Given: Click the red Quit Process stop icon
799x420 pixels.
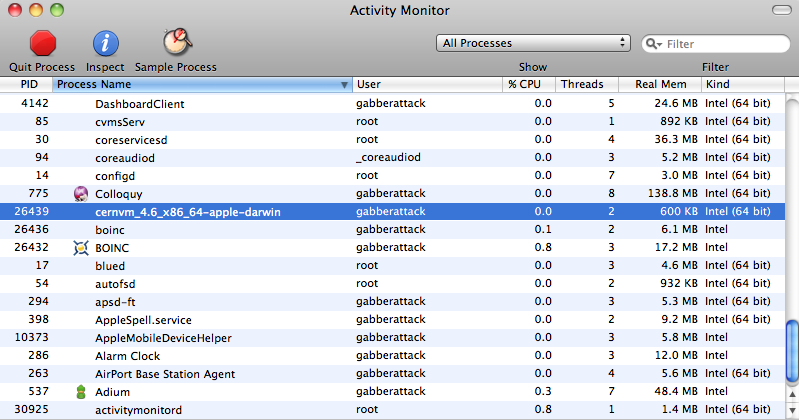Looking at the screenshot, I should coord(43,43).
